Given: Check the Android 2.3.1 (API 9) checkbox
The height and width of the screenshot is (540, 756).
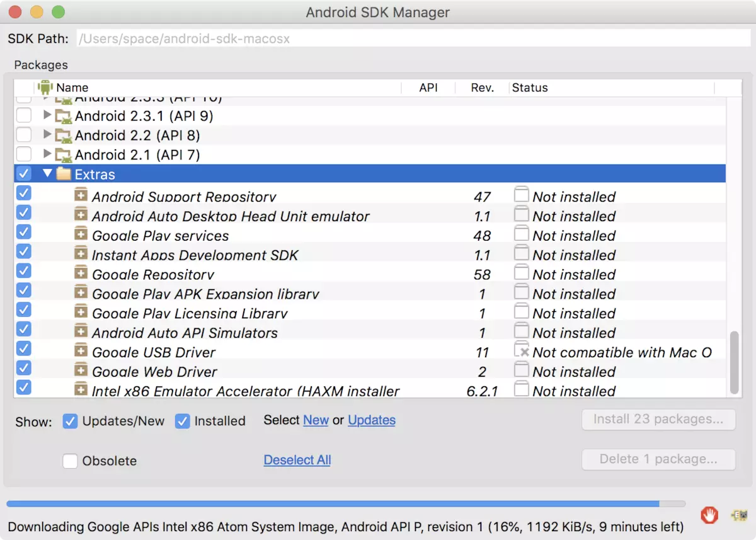Looking at the screenshot, I should pyautogui.click(x=23, y=115).
